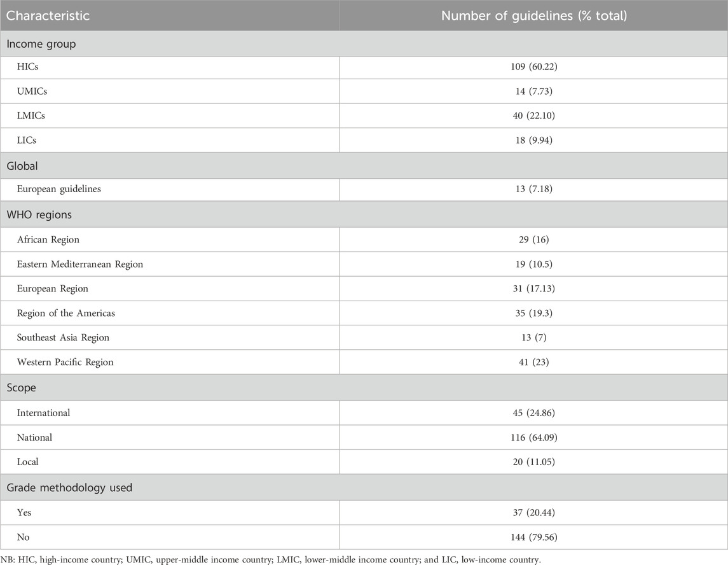Select the value '144 (79.56)'
This screenshot has width=728, height=565.
(534, 537)
